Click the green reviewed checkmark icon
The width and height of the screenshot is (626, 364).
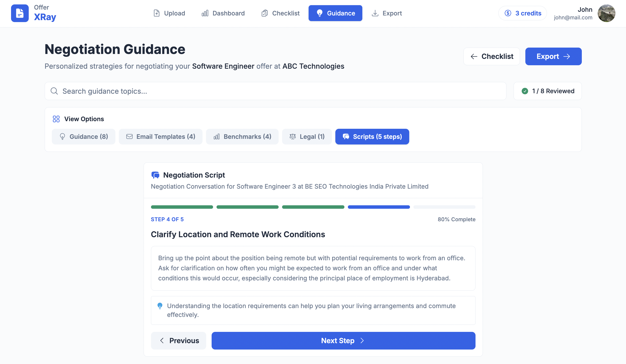pyautogui.click(x=525, y=91)
